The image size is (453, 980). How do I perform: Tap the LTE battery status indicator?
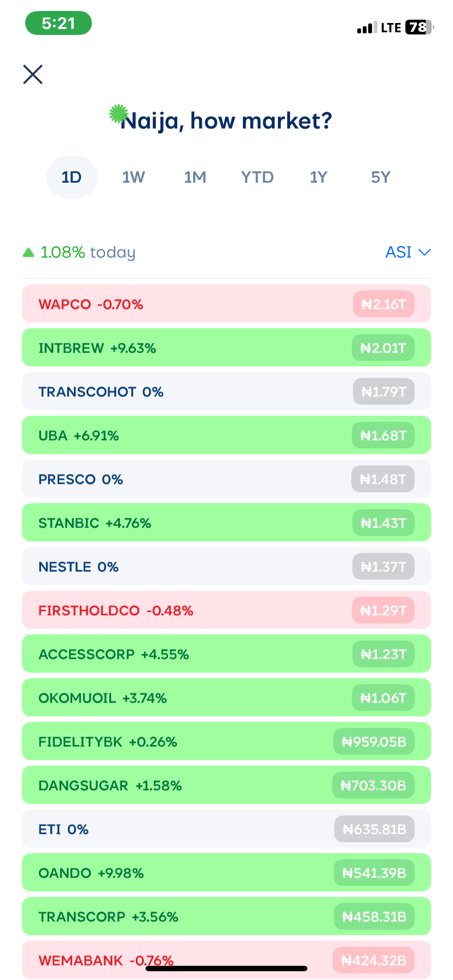coord(418,27)
